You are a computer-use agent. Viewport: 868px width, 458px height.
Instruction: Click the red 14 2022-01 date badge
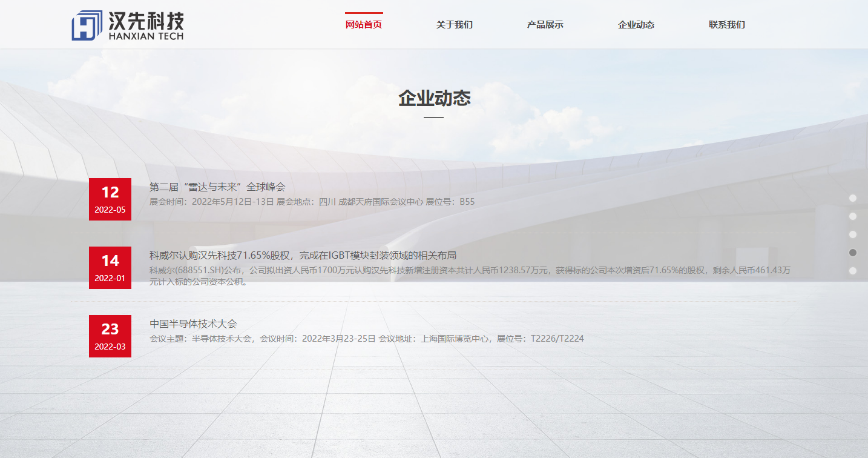(x=110, y=268)
